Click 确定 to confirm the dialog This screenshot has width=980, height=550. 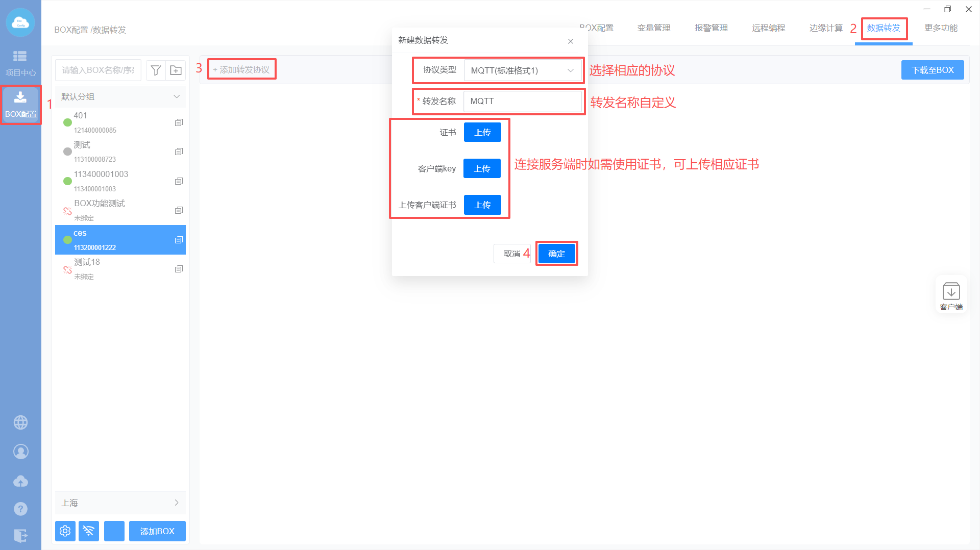(556, 254)
